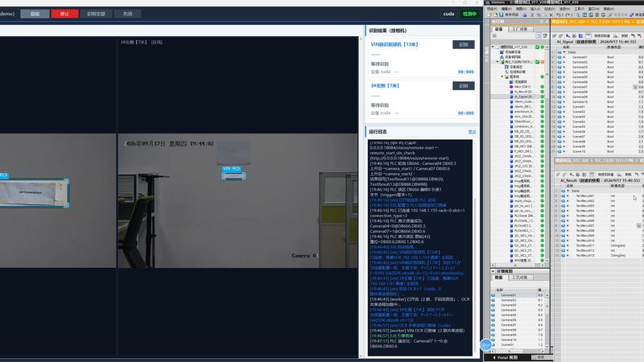The image size is (644, 362).
Task: Open the 选项(N) menu in TIA Portal
Action: click(x=564, y=9)
